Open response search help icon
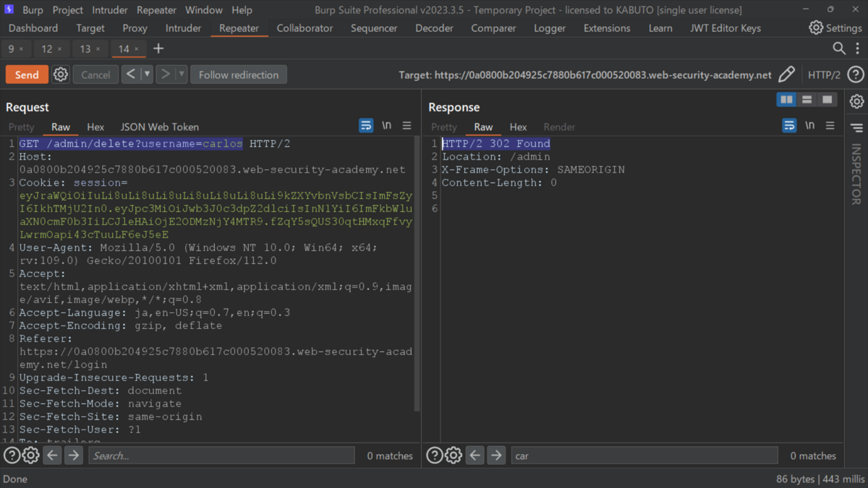Viewport: 868px width, 488px height. pos(435,455)
